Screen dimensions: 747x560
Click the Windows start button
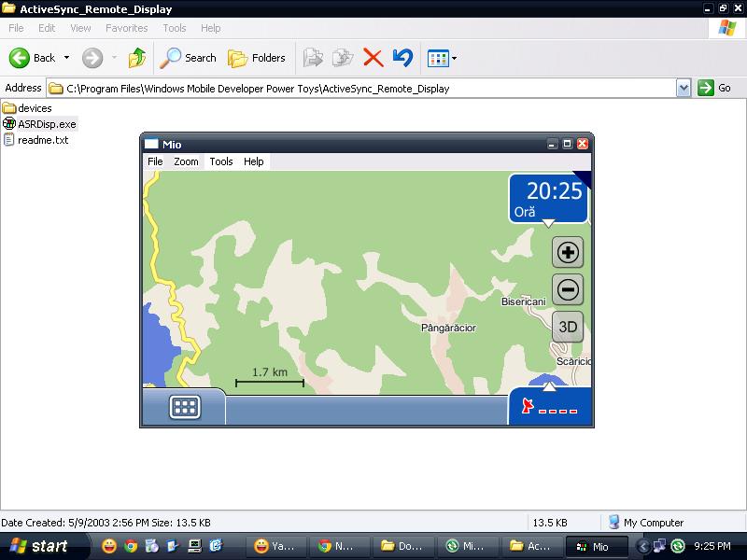(x=39, y=546)
